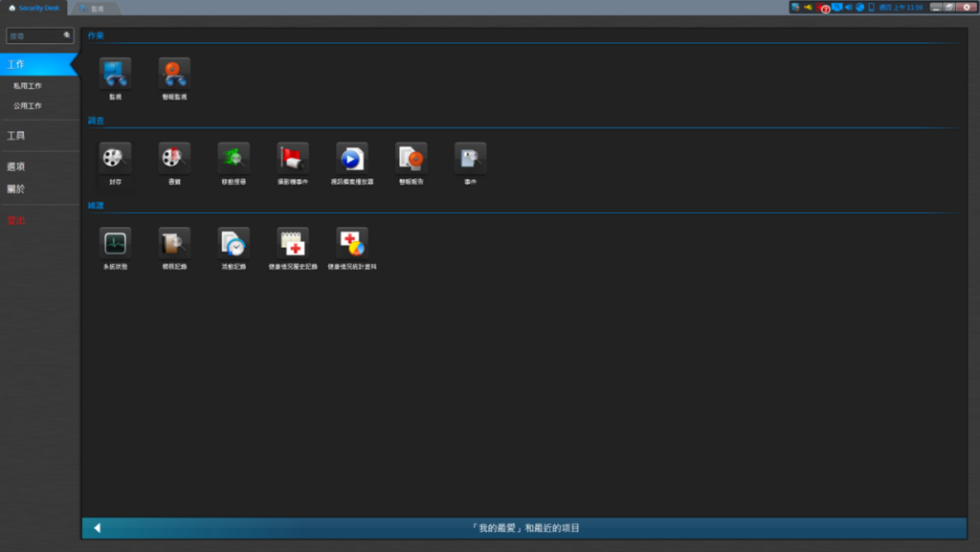Launch the 警報監視 alarm monitoring task
Viewport: 980px width, 552px height.
(174, 74)
